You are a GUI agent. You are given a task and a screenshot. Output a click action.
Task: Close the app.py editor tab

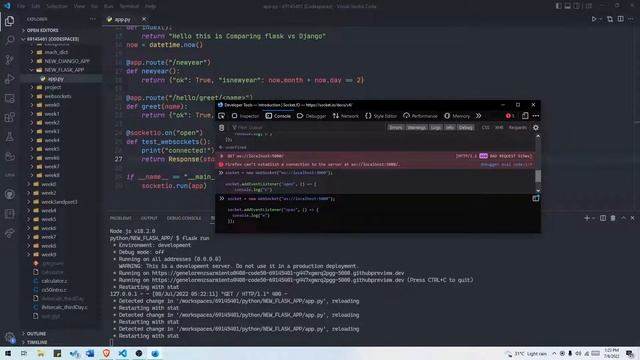pyautogui.click(x=144, y=19)
